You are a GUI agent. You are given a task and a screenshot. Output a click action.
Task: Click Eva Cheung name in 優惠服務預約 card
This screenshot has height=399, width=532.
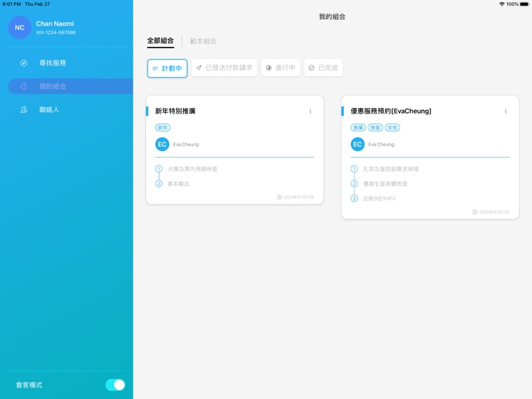coord(382,144)
